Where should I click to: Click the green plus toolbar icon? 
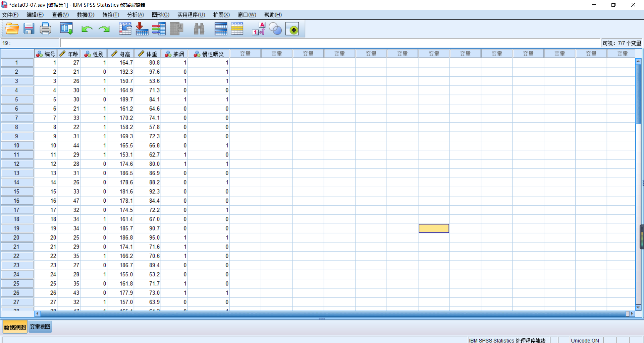coord(292,29)
